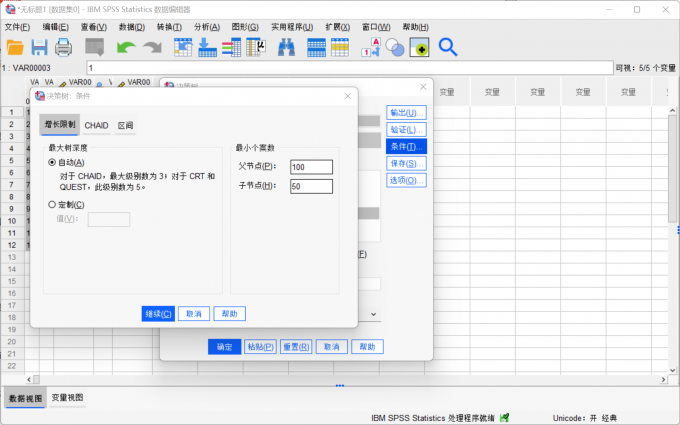
Task: Click 条件(T) button in decision tree dialog
Action: [406, 147]
